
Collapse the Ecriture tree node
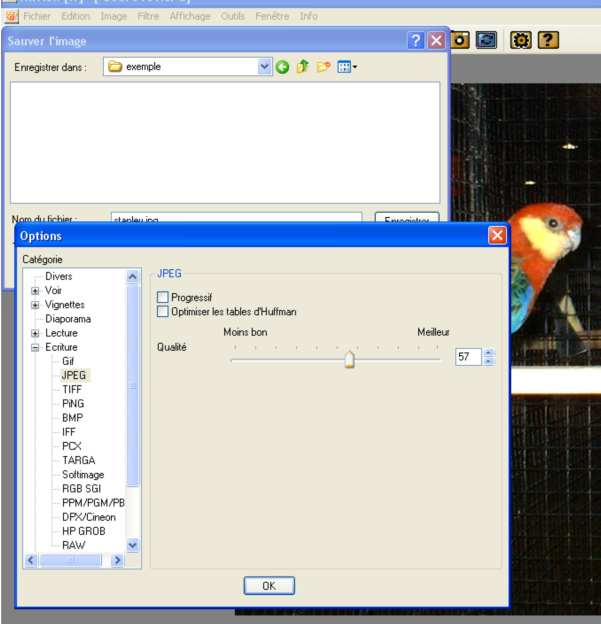35,348
